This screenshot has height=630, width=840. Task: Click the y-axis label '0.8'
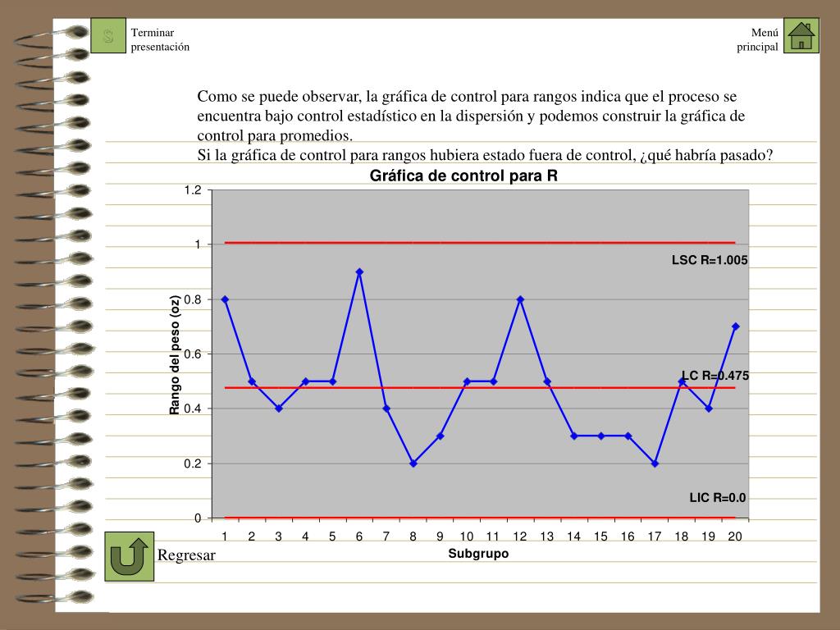(x=193, y=299)
